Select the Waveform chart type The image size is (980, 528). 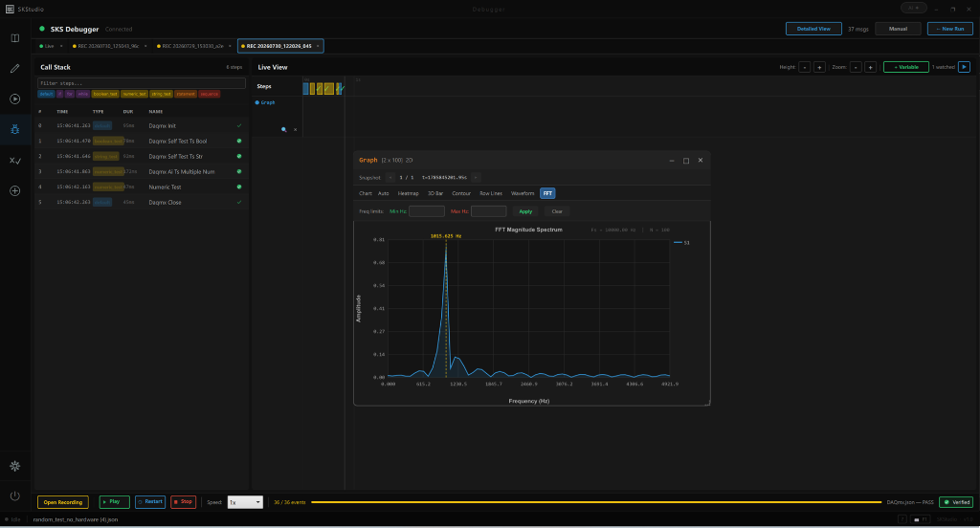(x=523, y=194)
